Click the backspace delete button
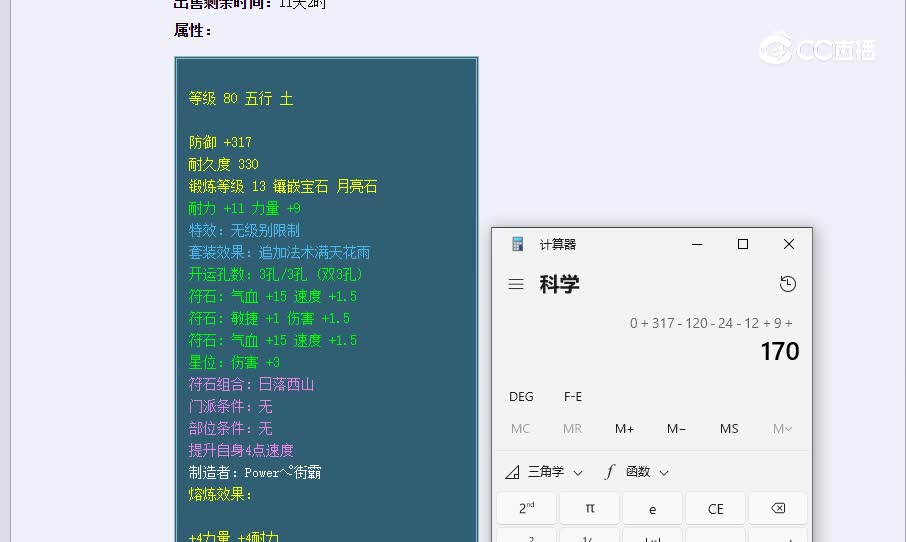This screenshot has height=542, width=906. (x=778, y=508)
